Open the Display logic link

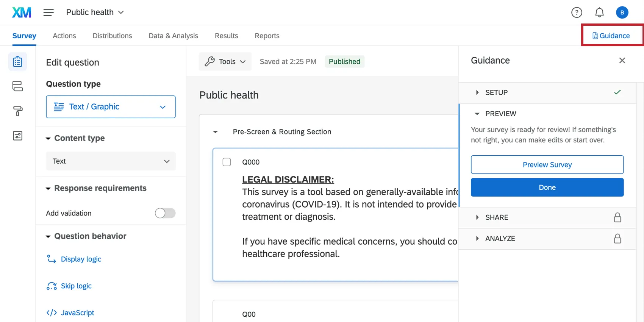(81, 259)
